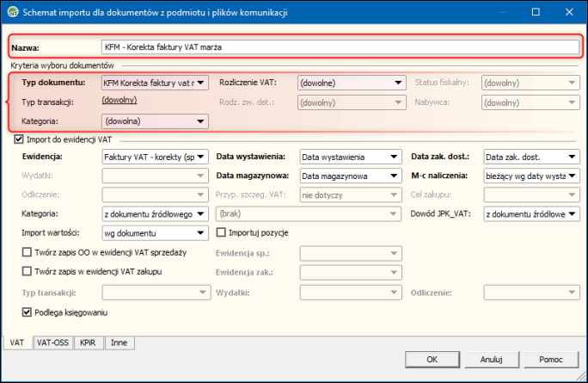
Task: Switch to the VAT tab
Action: click(17, 343)
